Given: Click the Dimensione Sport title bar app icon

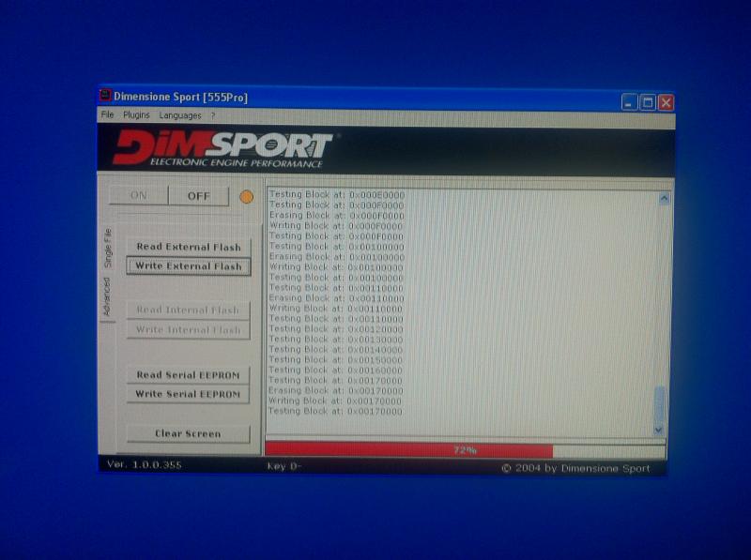Looking at the screenshot, I should pos(105,96).
